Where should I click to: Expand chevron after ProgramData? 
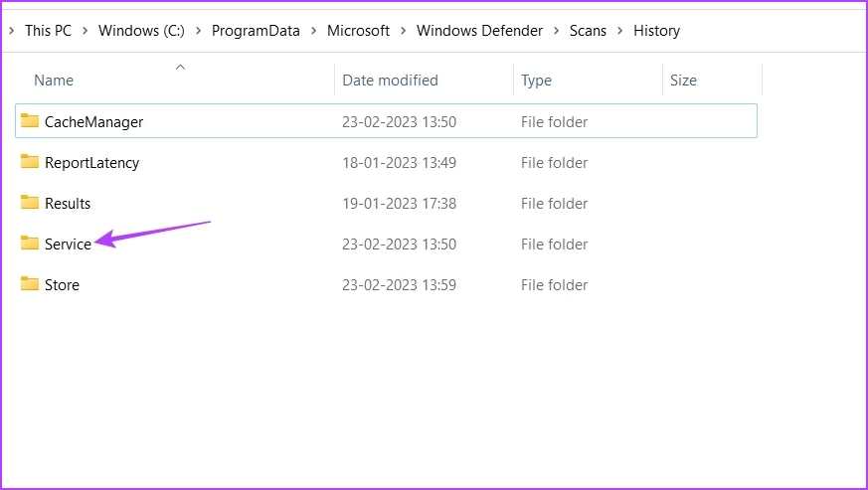pos(314,31)
